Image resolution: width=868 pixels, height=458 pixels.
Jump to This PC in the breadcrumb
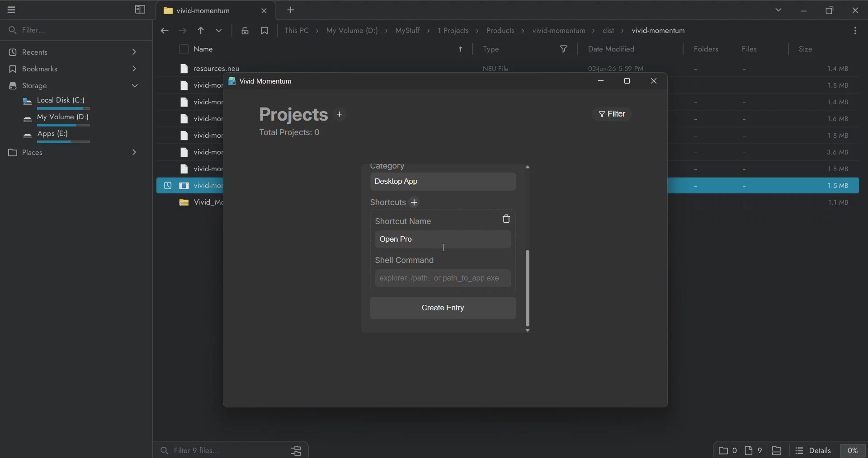[297, 31]
